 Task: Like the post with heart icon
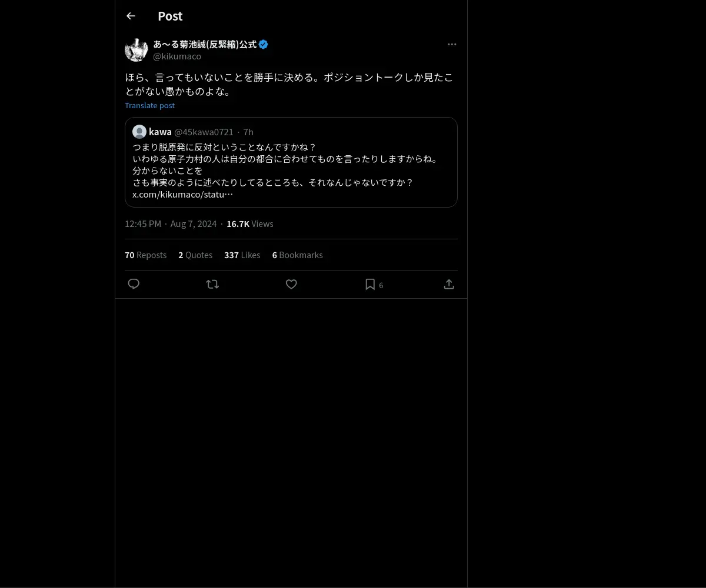(291, 284)
